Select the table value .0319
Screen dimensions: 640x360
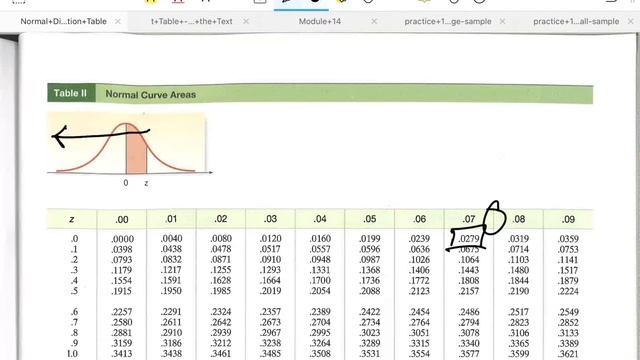pyautogui.click(x=519, y=238)
